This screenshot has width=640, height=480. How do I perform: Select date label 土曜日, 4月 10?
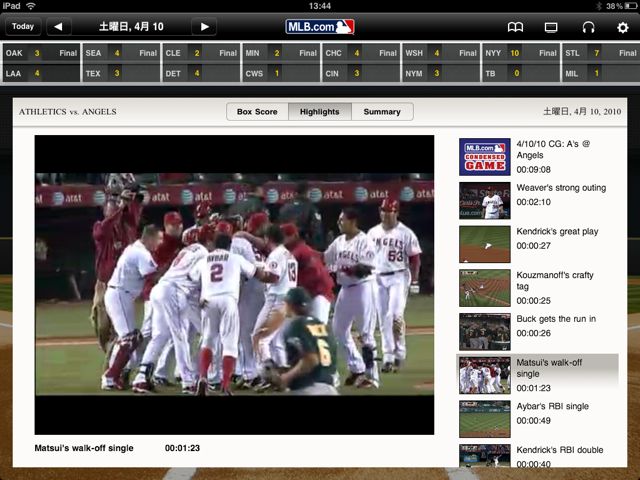click(x=131, y=27)
